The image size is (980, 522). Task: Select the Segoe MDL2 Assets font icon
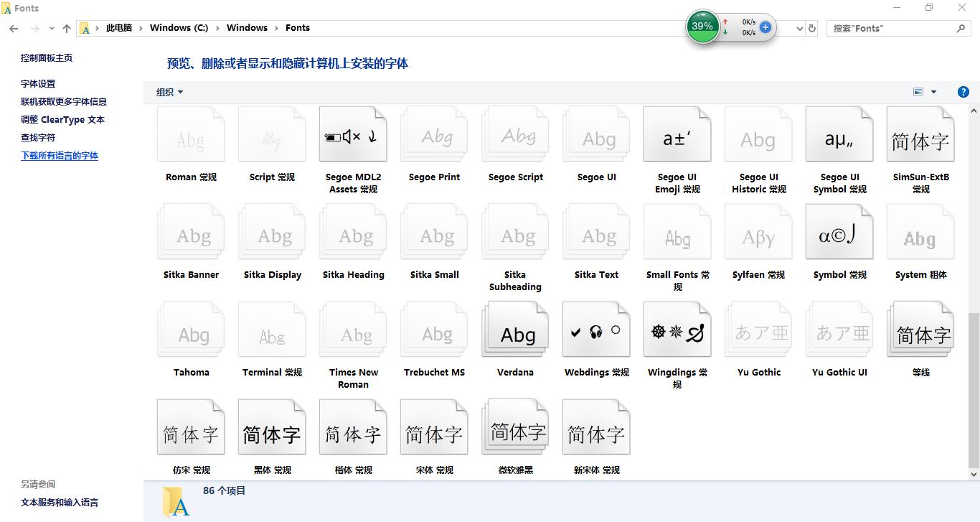(353, 135)
